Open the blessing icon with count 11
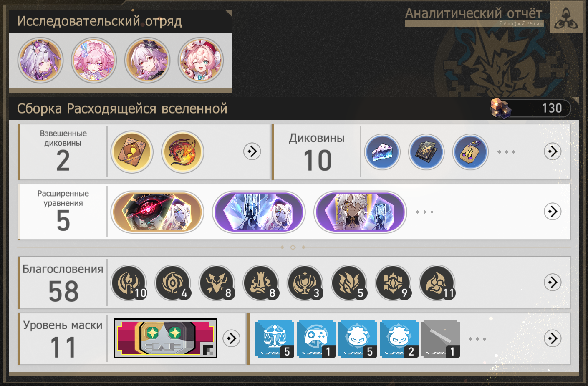Image resolution: width=588 pixels, height=386 pixels. [x=437, y=283]
